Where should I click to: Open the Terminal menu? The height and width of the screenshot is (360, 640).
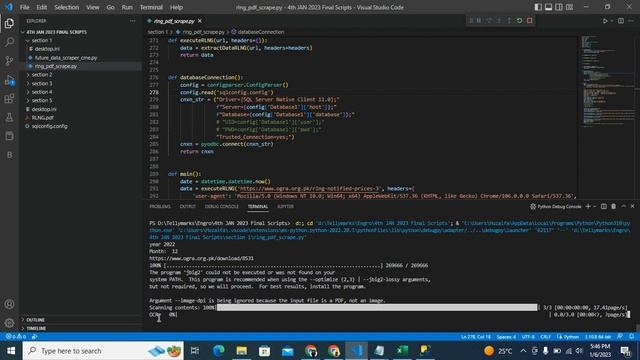(x=151, y=7)
